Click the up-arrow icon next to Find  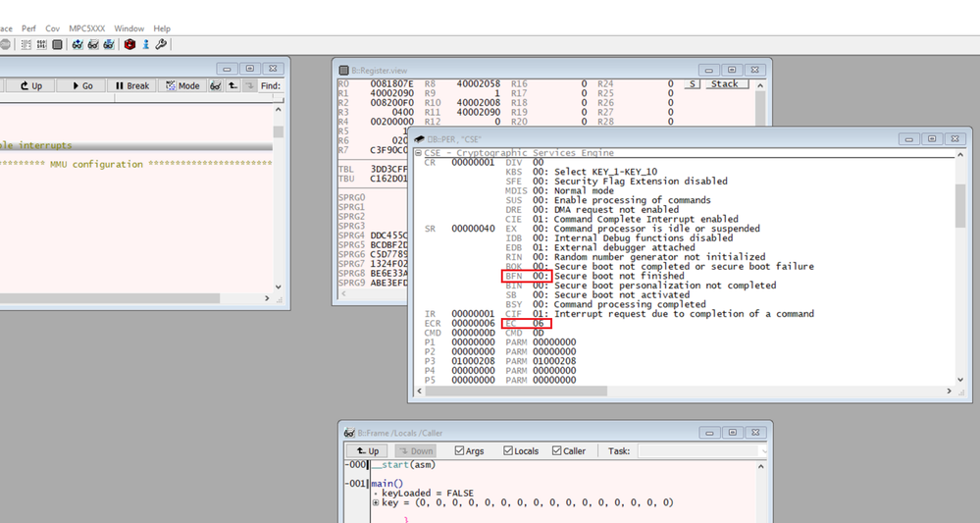(x=232, y=85)
